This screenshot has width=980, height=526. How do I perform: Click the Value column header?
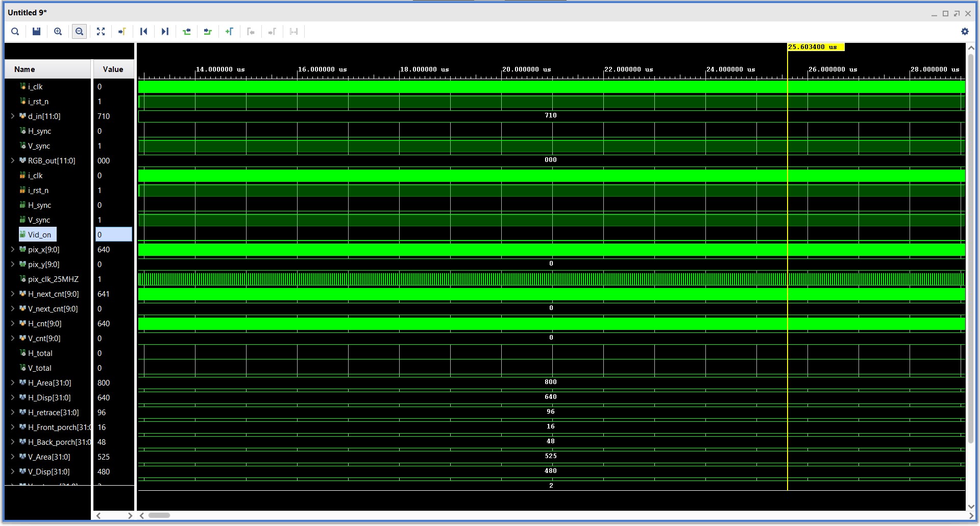click(113, 69)
